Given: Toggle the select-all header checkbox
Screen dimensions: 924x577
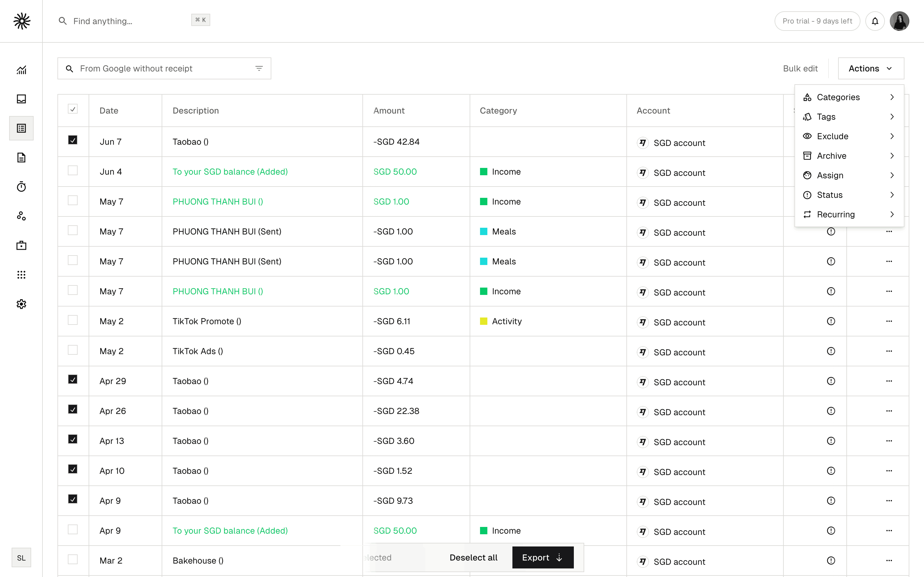Looking at the screenshot, I should tap(72, 109).
